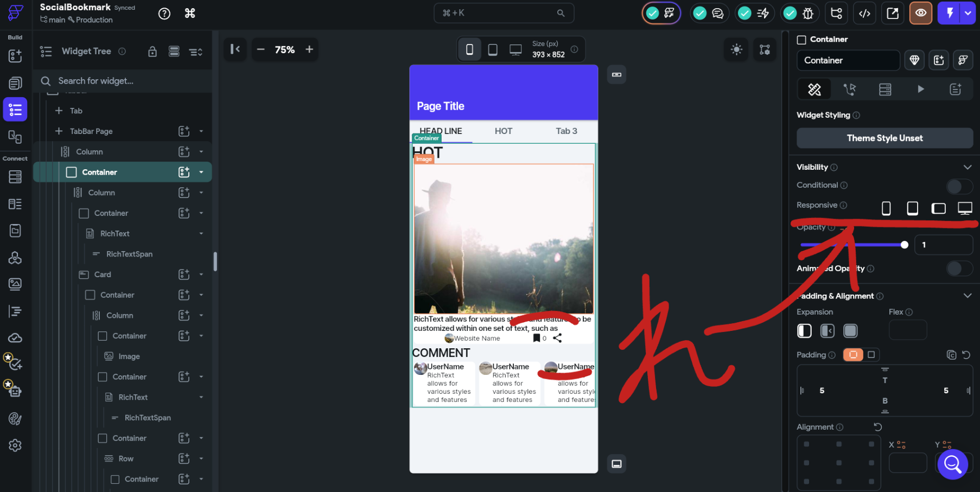Toggle Responsive visibility for tablet
Image resolution: width=980 pixels, height=492 pixels.
coord(913,208)
